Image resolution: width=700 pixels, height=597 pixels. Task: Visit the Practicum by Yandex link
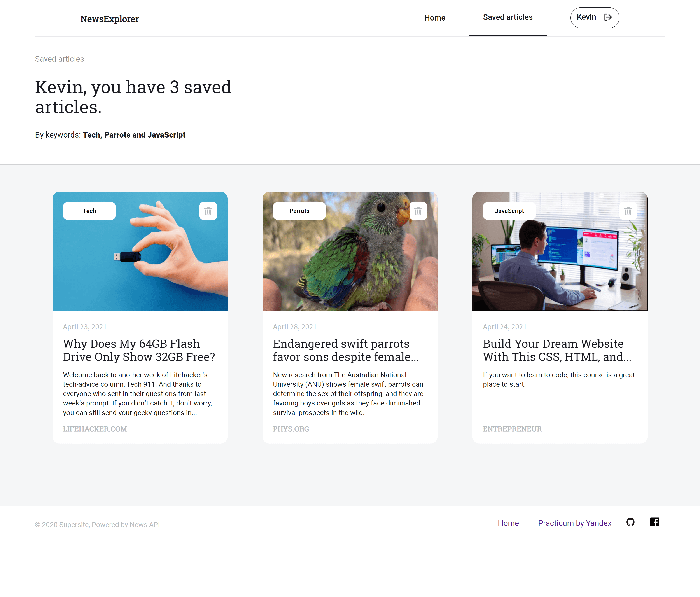pyautogui.click(x=574, y=523)
